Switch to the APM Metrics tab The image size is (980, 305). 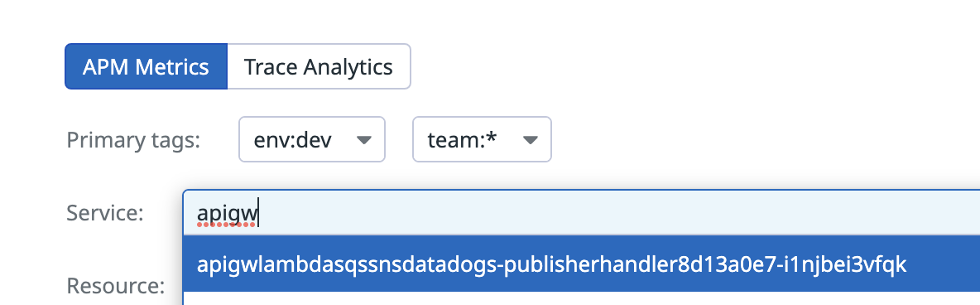coord(146,66)
